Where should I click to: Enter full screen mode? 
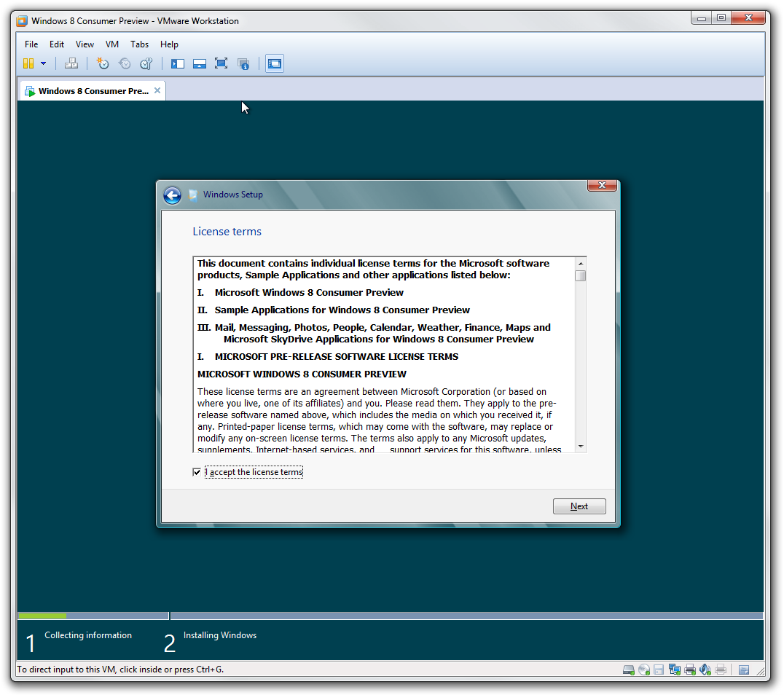click(221, 63)
